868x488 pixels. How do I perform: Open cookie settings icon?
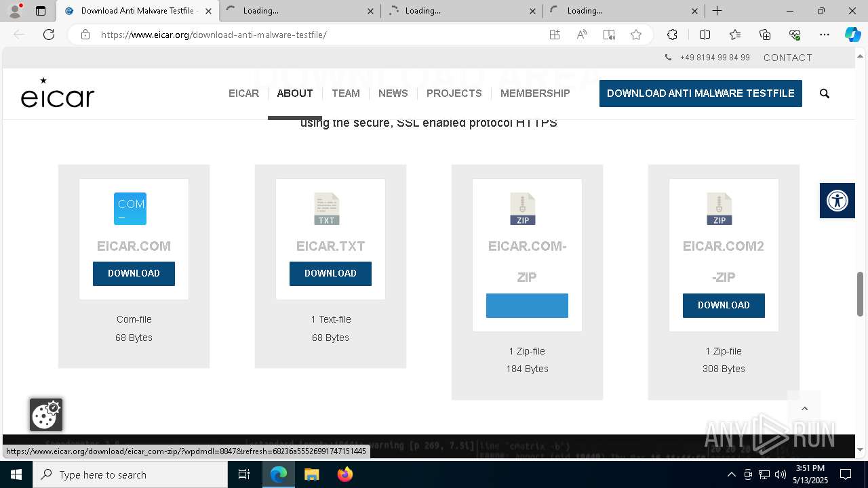click(x=46, y=415)
